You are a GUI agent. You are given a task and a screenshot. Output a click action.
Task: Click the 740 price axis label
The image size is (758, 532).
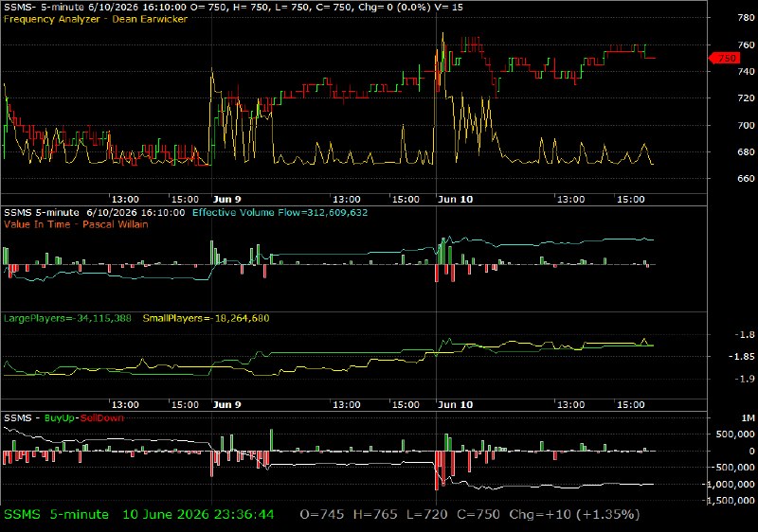[746, 71]
